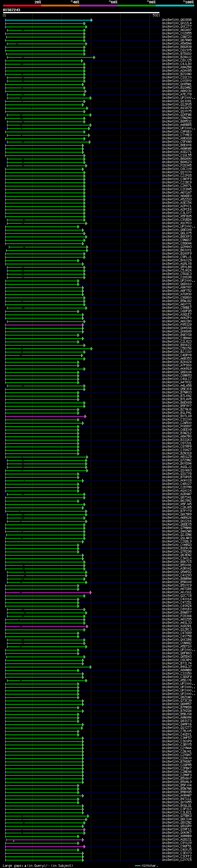Click hit label UniRef100_A7EJT8

click(x=177, y=94)
